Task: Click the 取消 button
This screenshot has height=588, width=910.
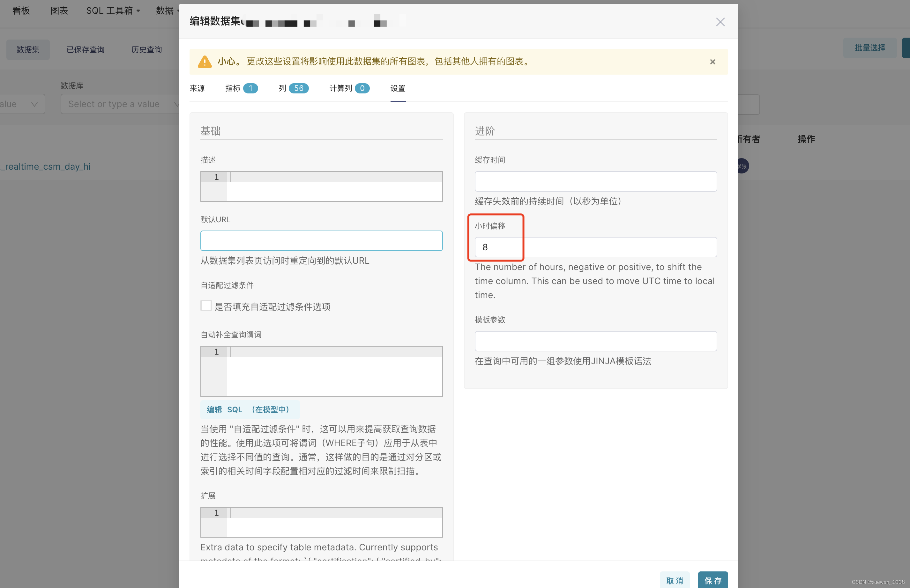Action: click(x=674, y=580)
